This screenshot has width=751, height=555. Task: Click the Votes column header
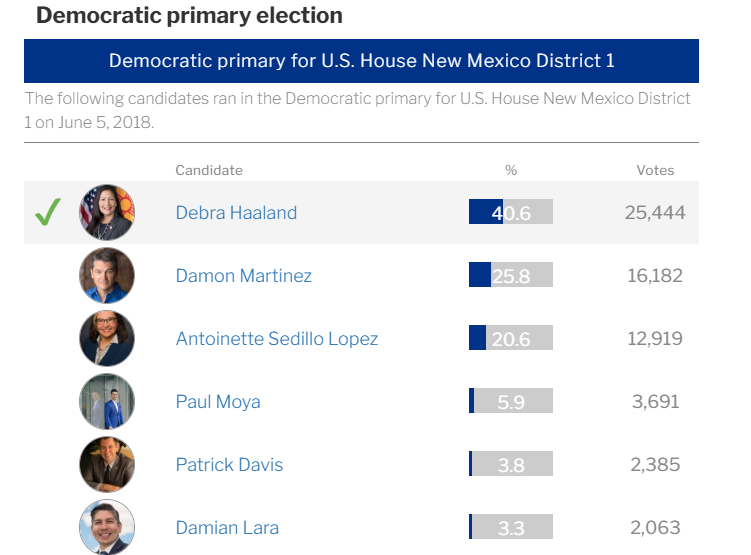(655, 170)
